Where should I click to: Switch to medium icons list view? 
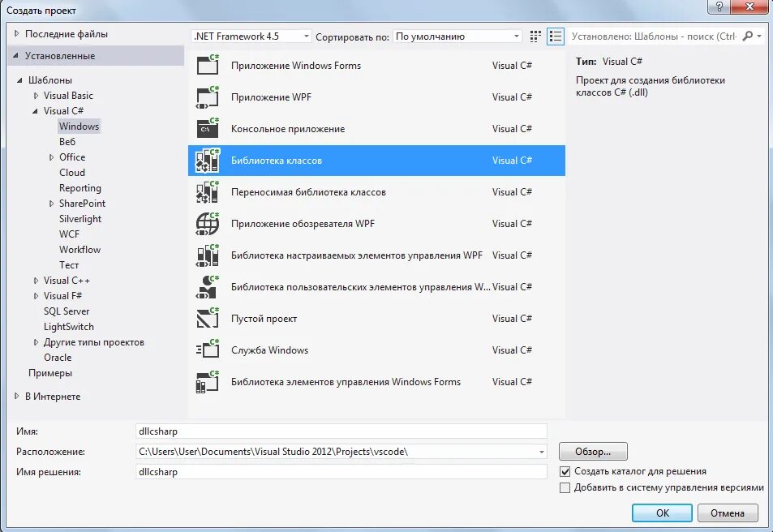[556, 36]
